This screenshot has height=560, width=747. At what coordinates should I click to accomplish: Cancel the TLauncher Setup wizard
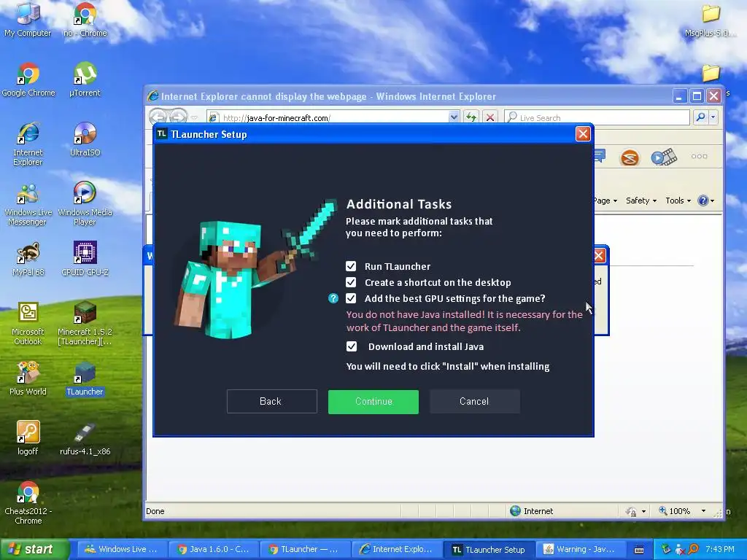coord(474,402)
